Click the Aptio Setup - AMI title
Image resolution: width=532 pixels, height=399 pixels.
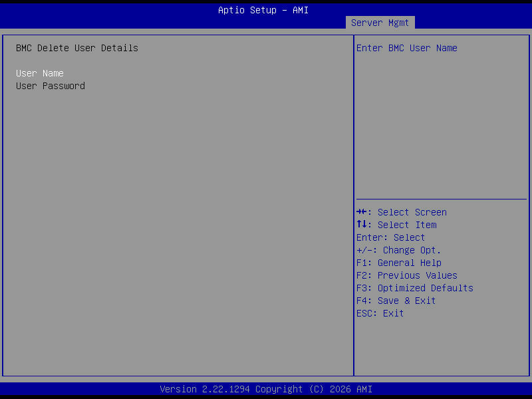263,10
